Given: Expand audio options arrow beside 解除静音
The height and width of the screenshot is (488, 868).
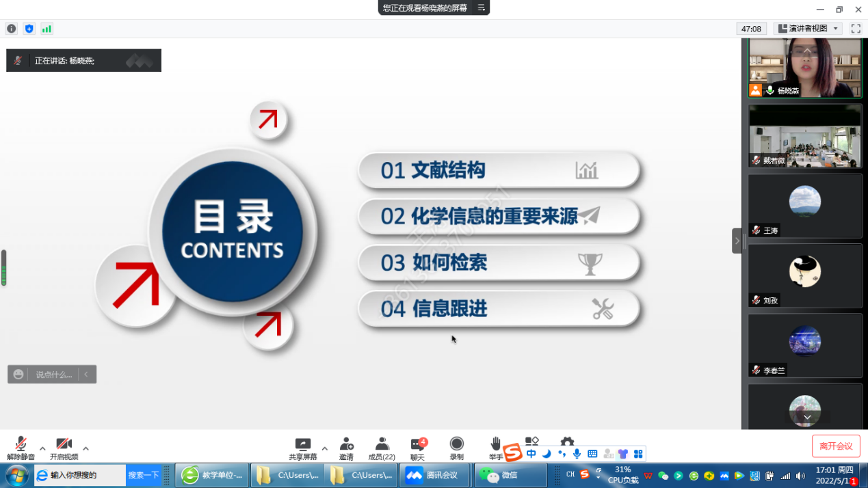Looking at the screenshot, I should coord(42,449).
